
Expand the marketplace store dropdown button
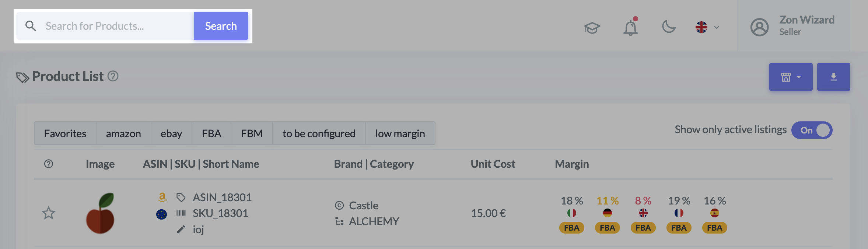(791, 77)
